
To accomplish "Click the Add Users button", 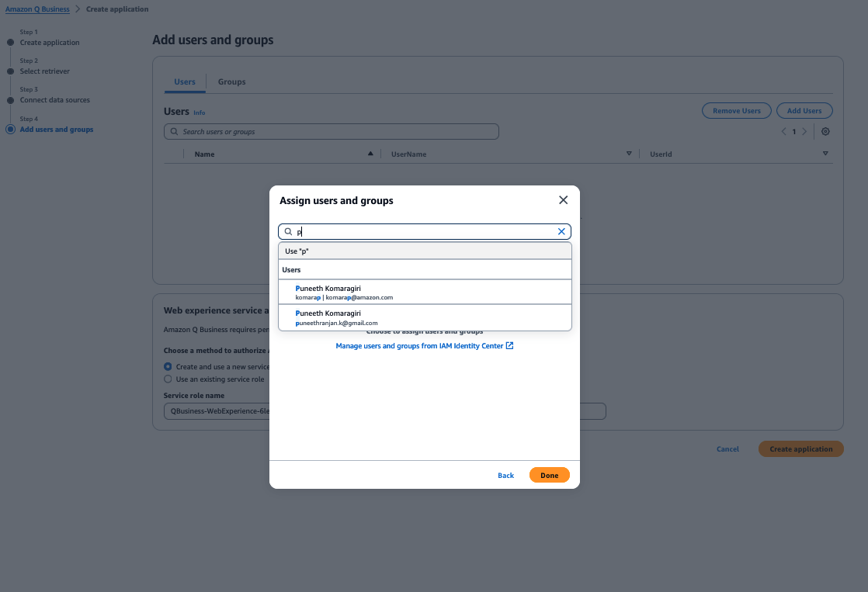I will [x=804, y=110].
